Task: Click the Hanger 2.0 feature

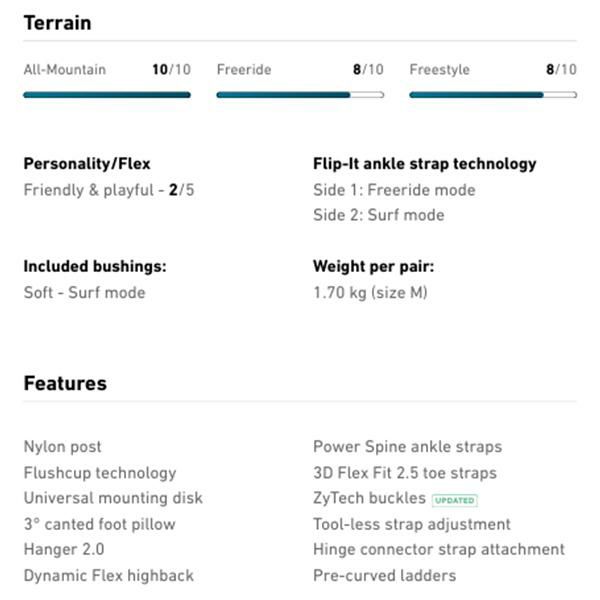Action: click(64, 549)
